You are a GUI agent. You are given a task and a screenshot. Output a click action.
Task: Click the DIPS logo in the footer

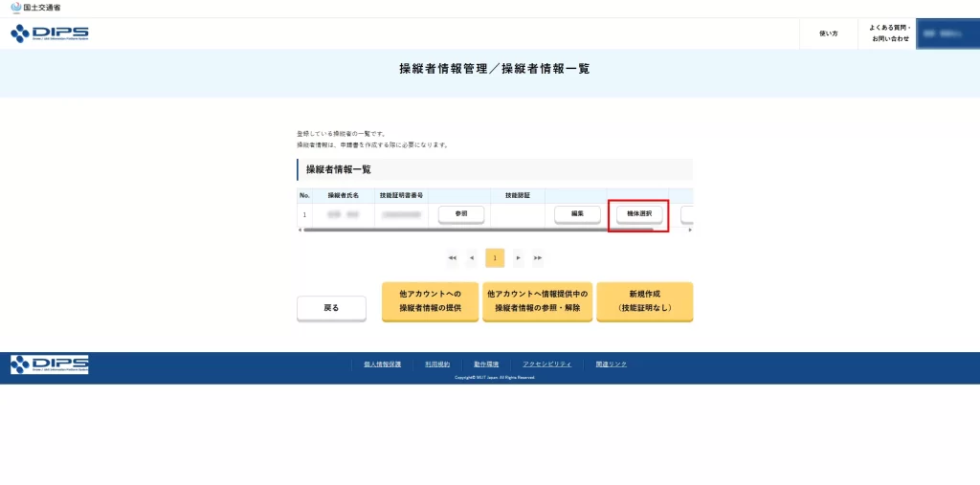pyautogui.click(x=49, y=364)
